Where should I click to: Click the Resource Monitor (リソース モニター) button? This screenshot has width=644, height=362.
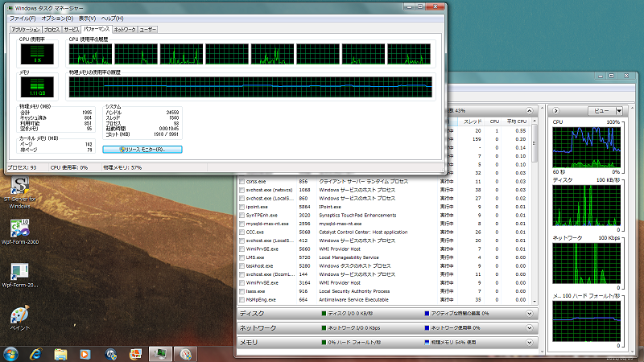142,150
